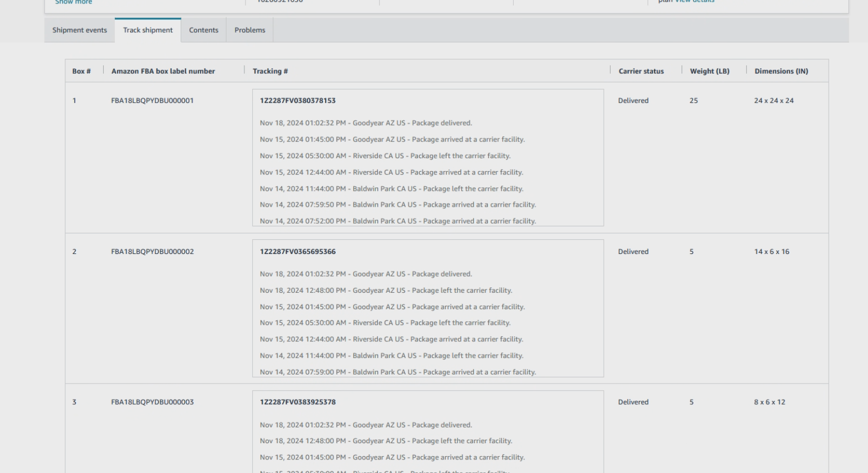Click the Tracking # column header

tap(270, 71)
